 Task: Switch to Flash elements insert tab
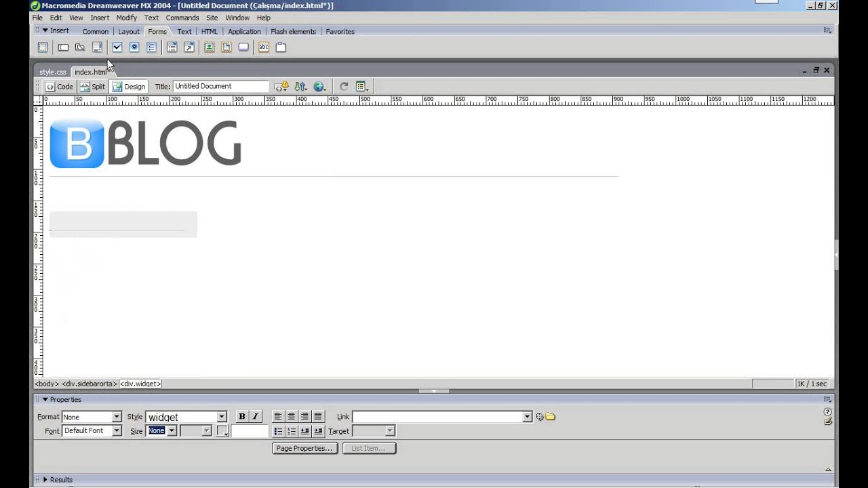point(293,31)
